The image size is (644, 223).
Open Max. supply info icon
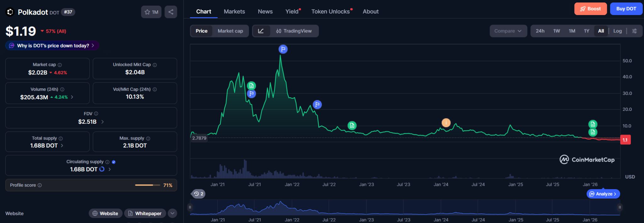148,139
